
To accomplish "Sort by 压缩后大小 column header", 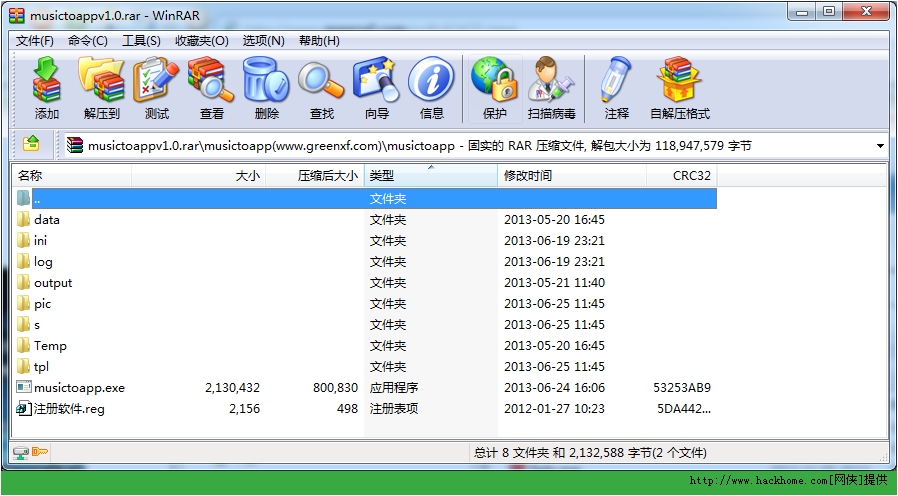I will (x=315, y=176).
